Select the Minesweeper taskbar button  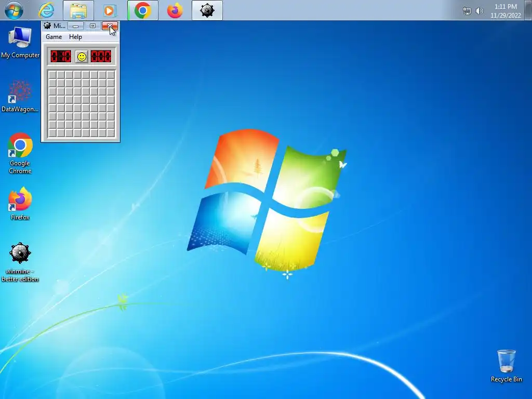pyautogui.click(x=207, y=10)
